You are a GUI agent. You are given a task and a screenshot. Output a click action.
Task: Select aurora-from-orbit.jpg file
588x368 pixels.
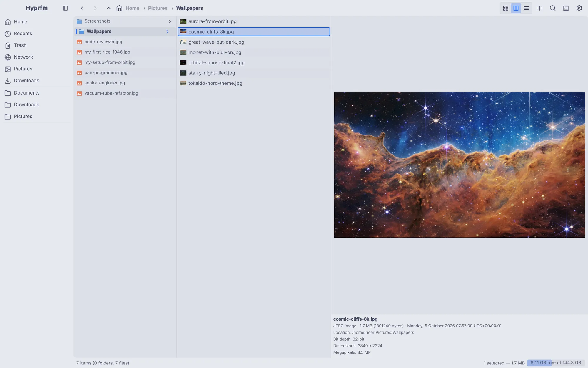[254, 21]
